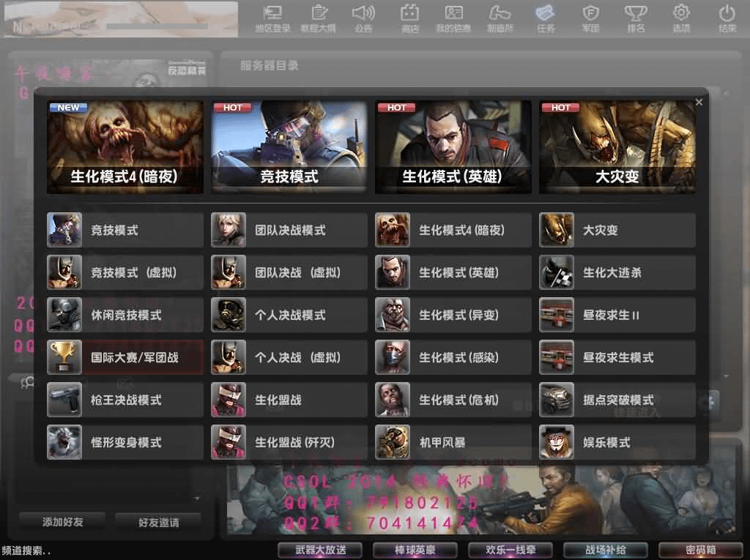Open the 武器大放送 bottom button

coord(320,550)
